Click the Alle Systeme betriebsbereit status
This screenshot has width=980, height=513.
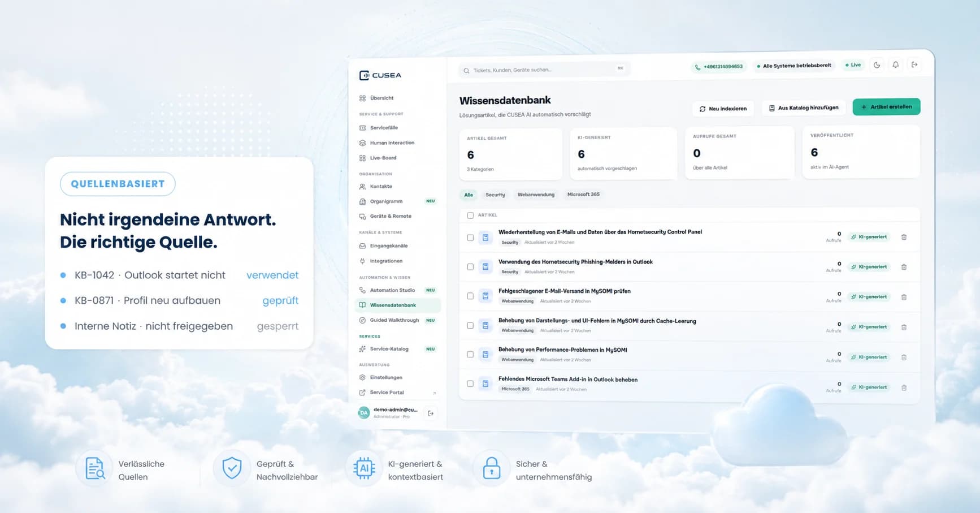pyautogui.click(x=793, y=66)
